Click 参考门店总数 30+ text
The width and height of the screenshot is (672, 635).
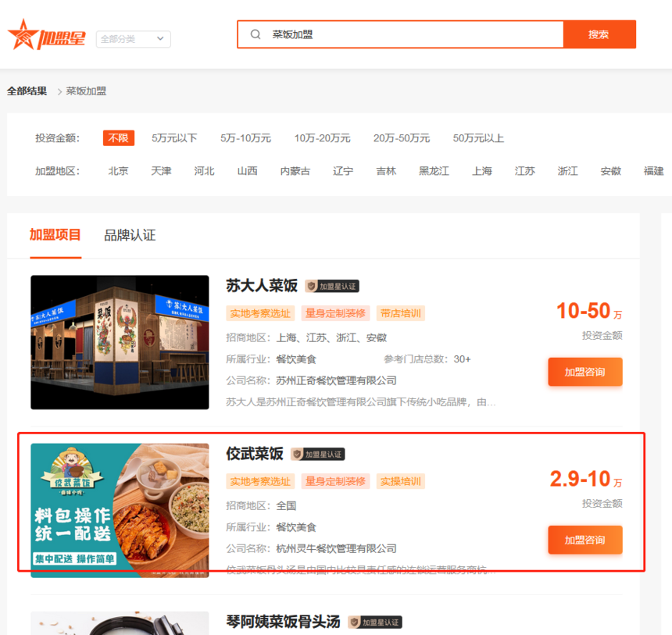click(427, 359)
